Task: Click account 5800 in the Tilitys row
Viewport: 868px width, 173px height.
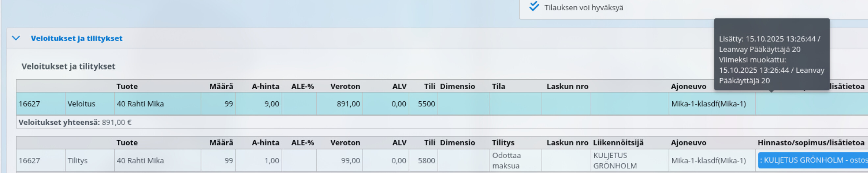Action: pyautogui.click(x=426, y=160)
